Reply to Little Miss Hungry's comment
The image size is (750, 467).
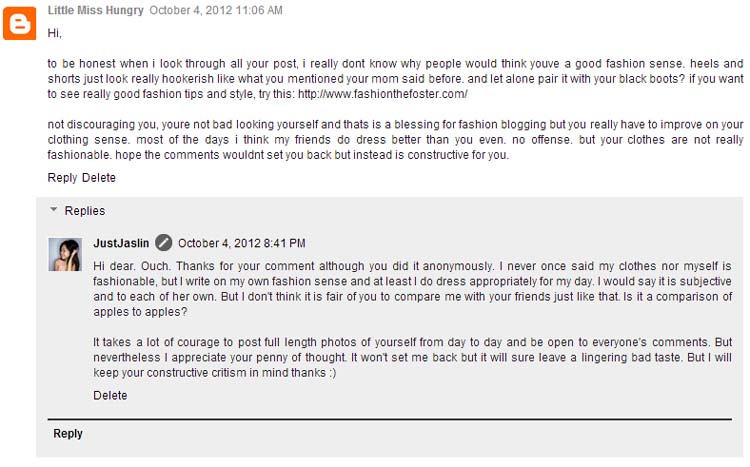[62, 178]
